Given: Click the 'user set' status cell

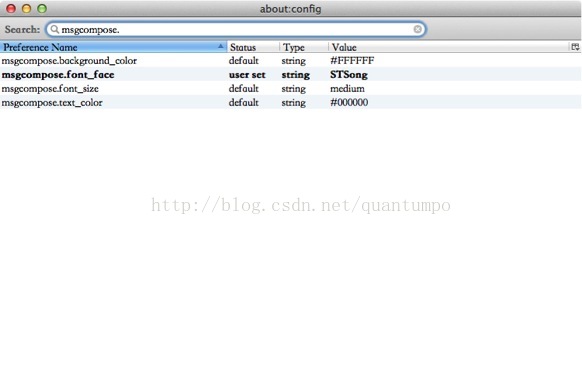Looking at the screenshot, I should click(x=247, y=75).
